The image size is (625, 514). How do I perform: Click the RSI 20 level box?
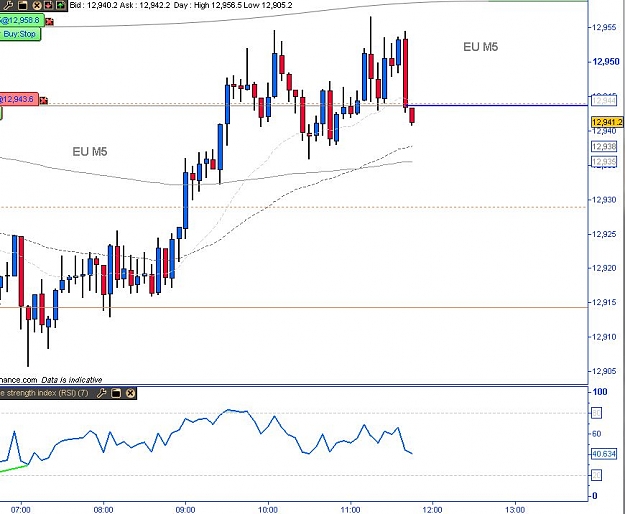(x=596, y=475)
